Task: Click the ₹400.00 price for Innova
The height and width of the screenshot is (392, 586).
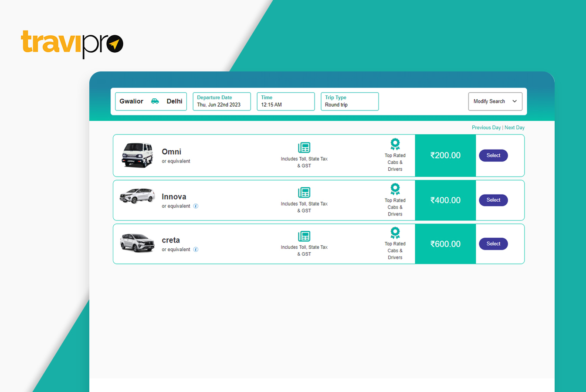Action: tap(445, 200)
